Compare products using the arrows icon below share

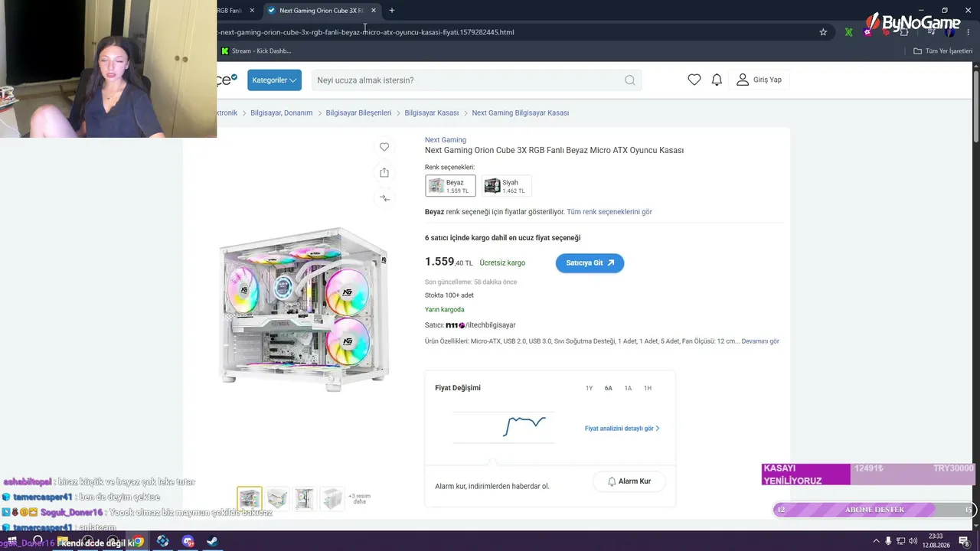384,198
